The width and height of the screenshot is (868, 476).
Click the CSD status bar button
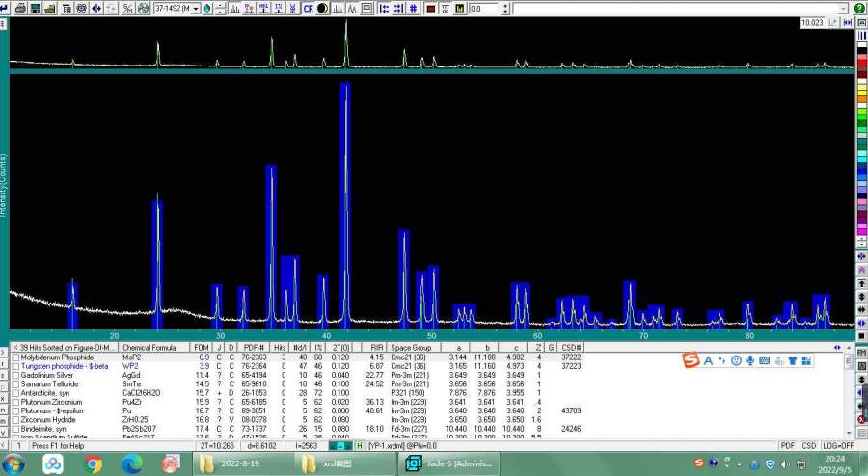(808, 446)
